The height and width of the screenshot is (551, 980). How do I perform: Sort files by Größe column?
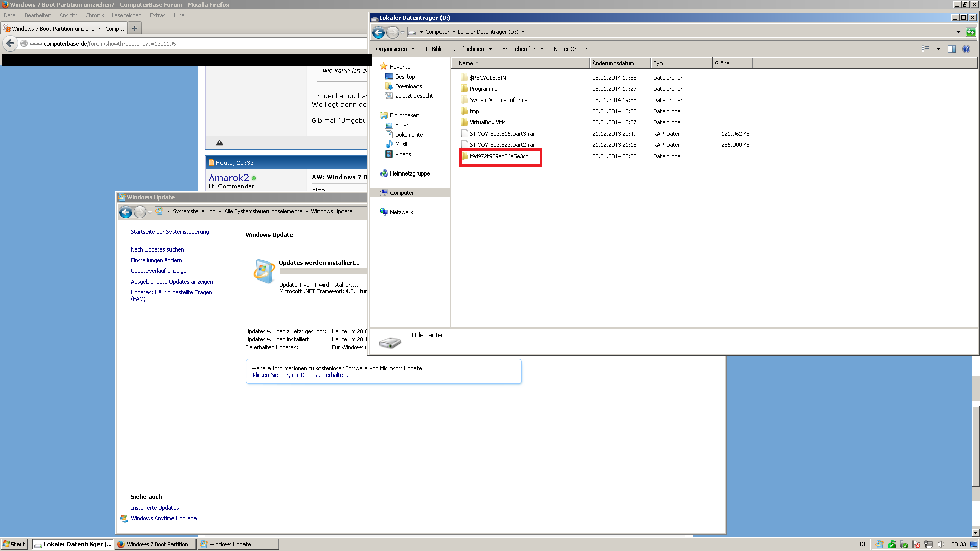[732, 63]
